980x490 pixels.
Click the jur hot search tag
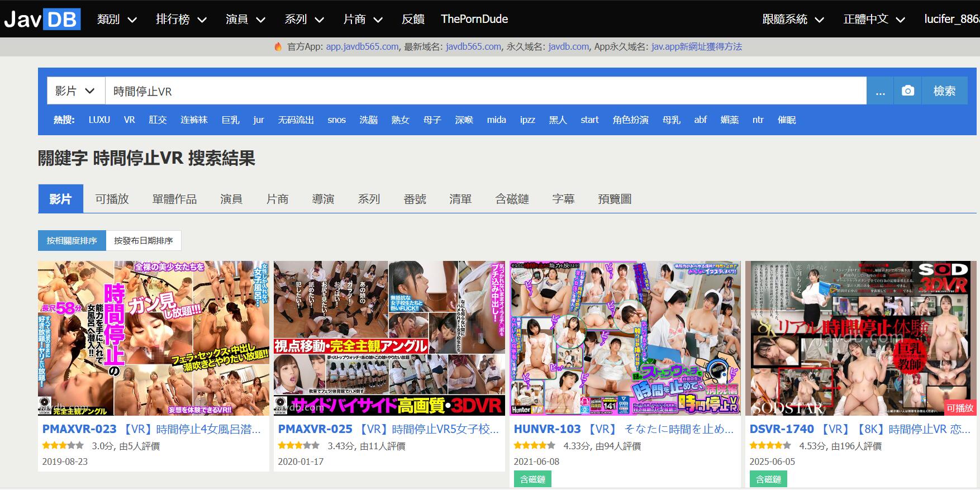[258, 120]
